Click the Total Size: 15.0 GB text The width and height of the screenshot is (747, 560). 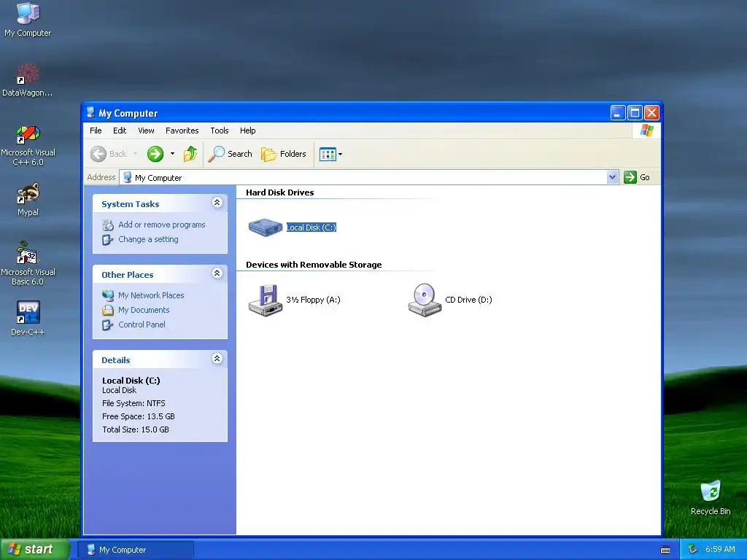pos(135,429)
